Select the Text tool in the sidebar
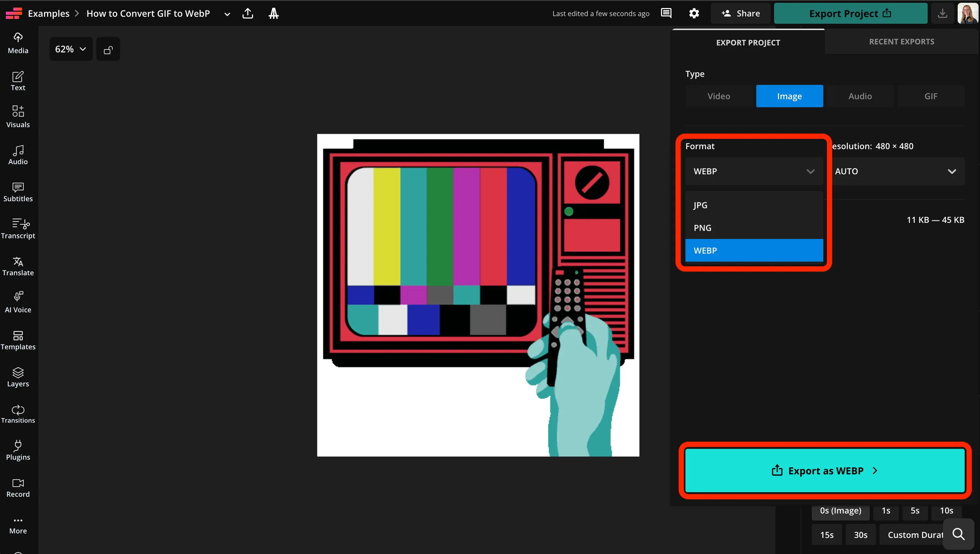This screenshot has height=554, width=980. click(x=18, y=80)
